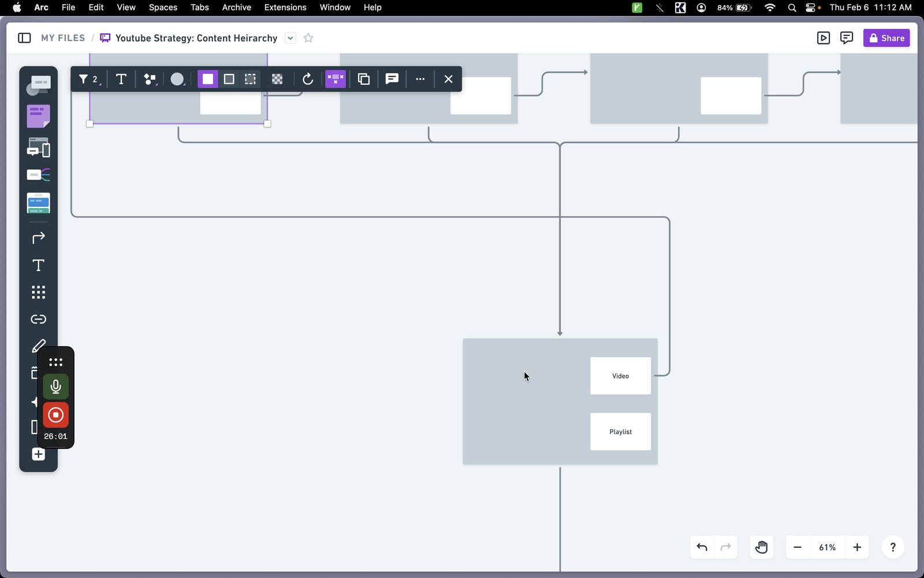Zoom out with the minus button
Screen dimensions: 924x578
(798, 547)
